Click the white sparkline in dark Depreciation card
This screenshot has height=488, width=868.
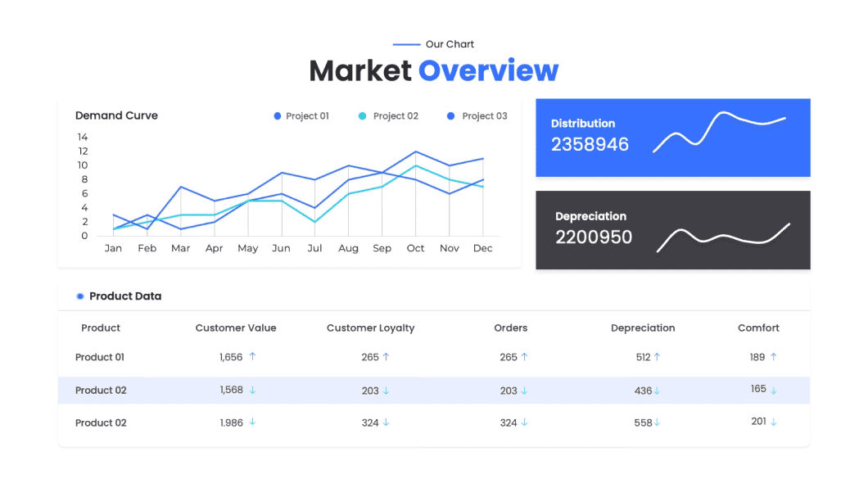724,238
